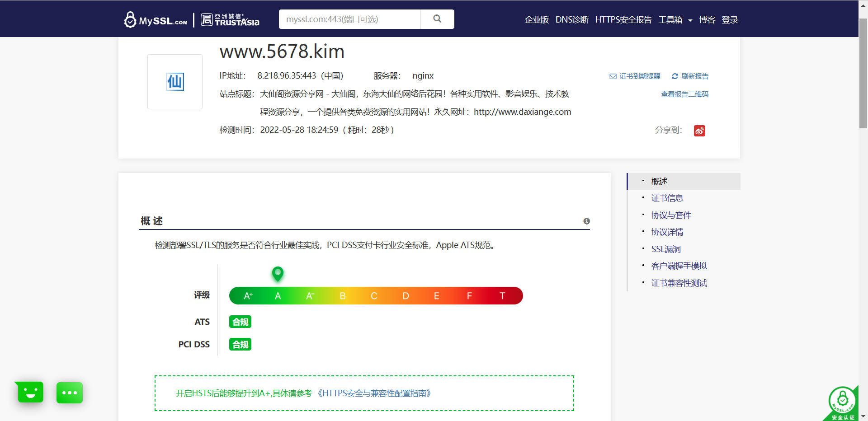Click the envelope icon for certificate reminder
The image size is (868, 421).
(x=613, y=76)
